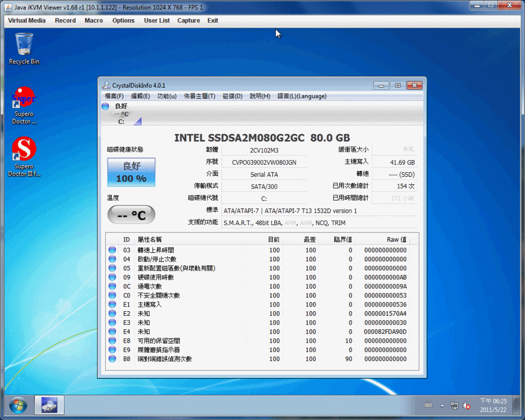Click the CrystalDiskInfo taskbar icon
The height and width of the screenshot is (420, 525).
point(49,405)
